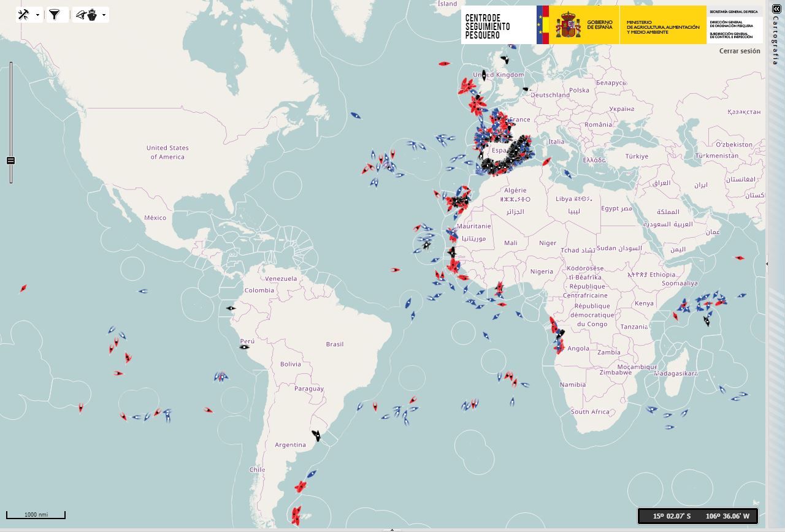Open the Cartografía vertical tab
This screenshot has height=532, width=785.
click(x=776, y=40)
